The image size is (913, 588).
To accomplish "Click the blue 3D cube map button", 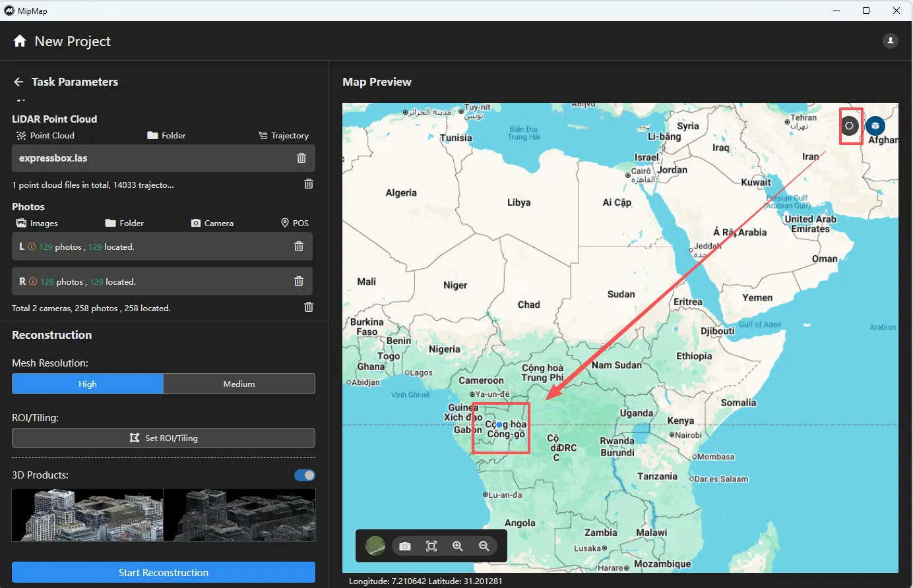I will pos(875,126).
